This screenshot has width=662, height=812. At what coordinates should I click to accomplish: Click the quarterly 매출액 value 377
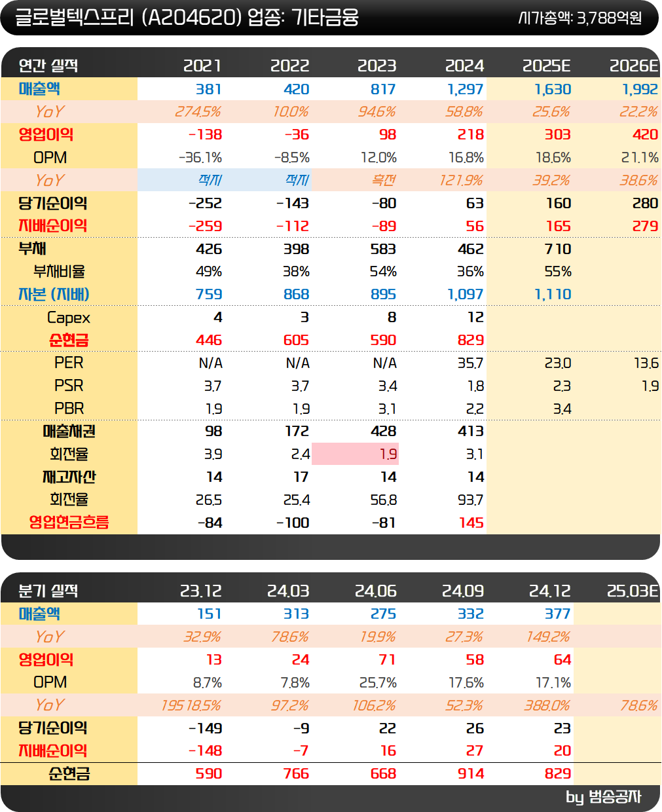point(558,614)
